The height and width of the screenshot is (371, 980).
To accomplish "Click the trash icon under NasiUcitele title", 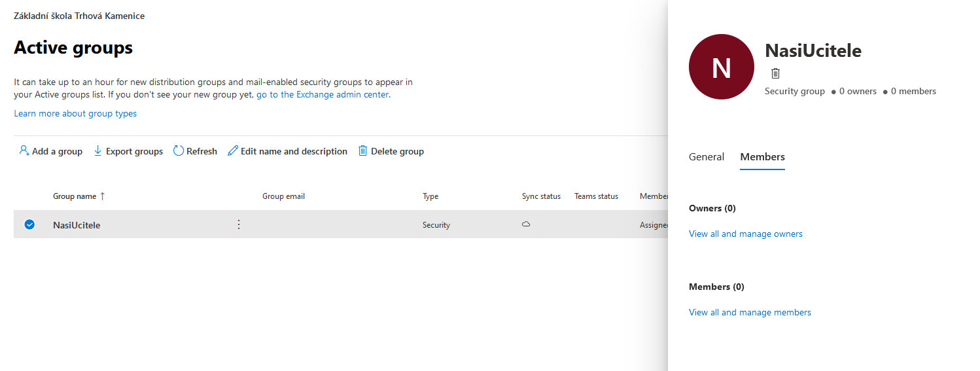I will point(775,73).
